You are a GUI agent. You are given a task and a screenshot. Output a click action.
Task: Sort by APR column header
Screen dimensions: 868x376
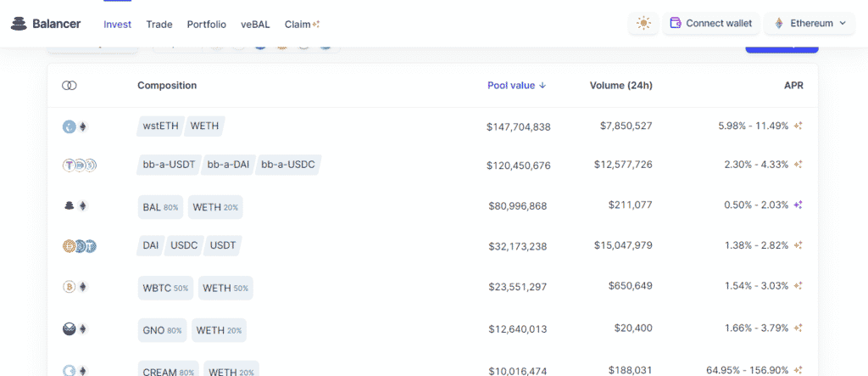point(793,86)
